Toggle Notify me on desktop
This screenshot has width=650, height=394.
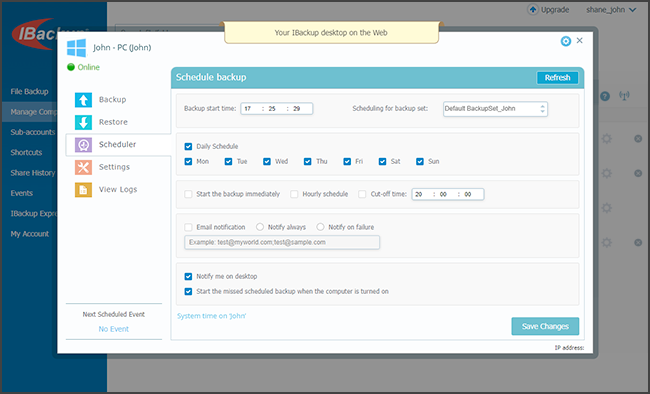[188, 277]
